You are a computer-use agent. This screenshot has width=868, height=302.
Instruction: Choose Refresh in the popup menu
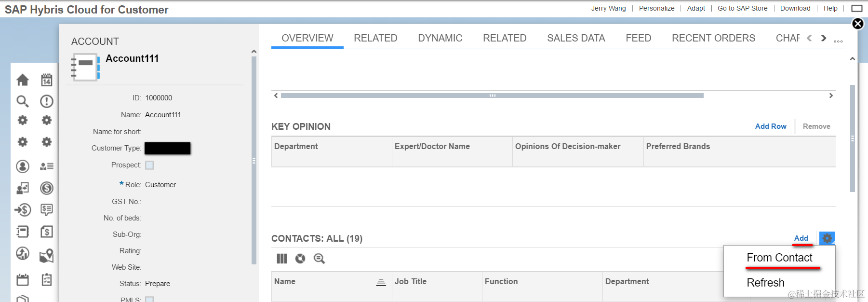click(765, 283)
